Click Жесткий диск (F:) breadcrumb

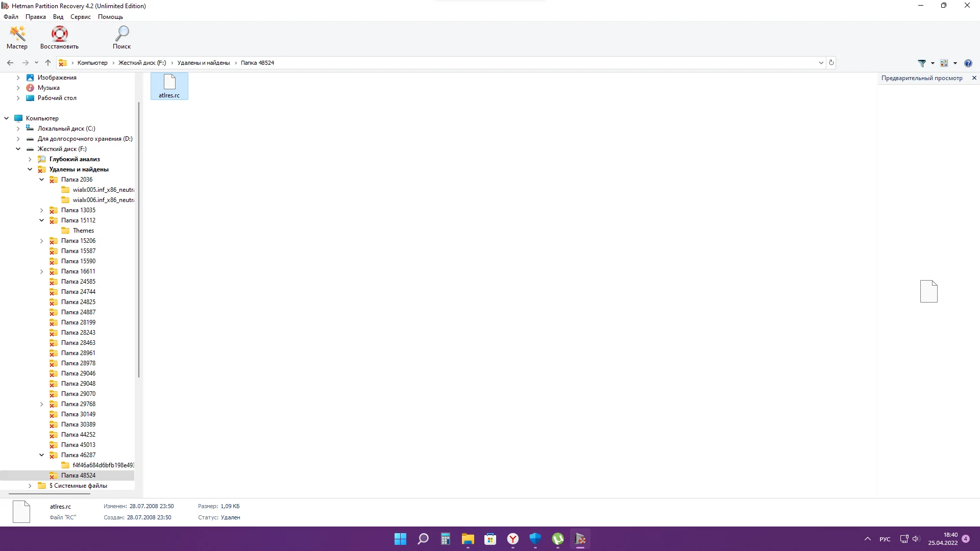(142, 63)
